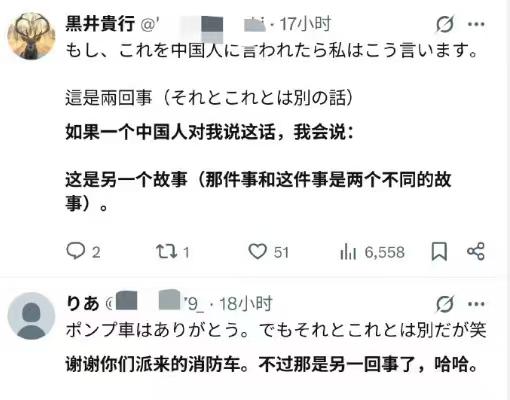Open りあ display name profile link
The image size is (510, 400).
83,303
